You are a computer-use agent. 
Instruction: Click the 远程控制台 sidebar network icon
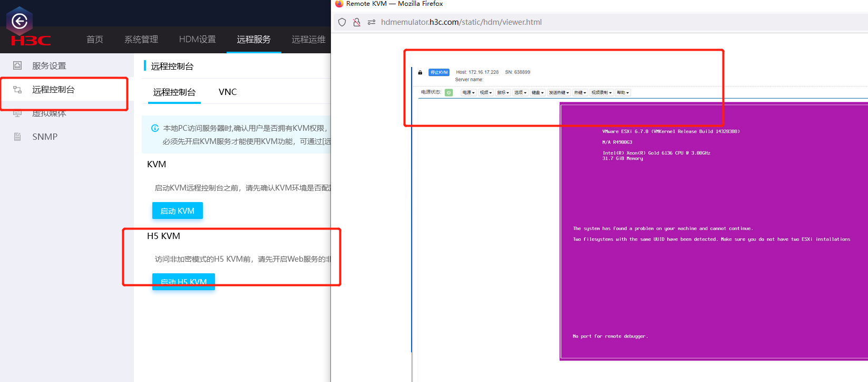tap(17, 90)
